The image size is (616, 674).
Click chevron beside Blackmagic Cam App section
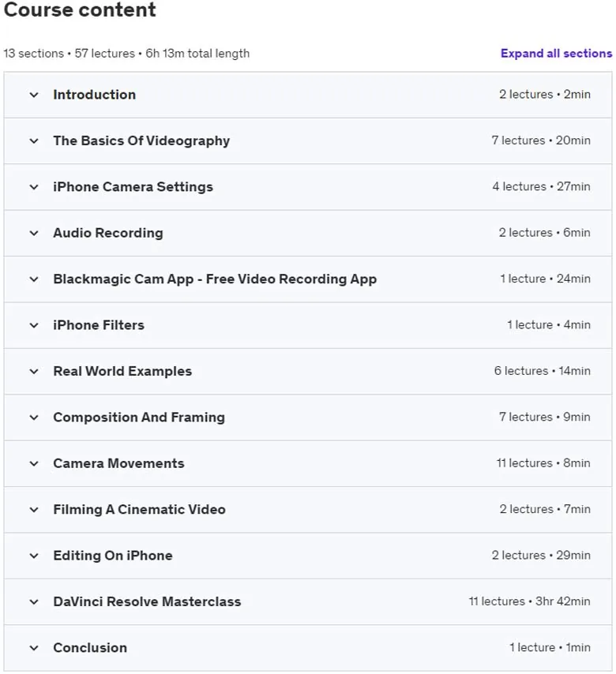pyautogui.click(x=34, y=279)
